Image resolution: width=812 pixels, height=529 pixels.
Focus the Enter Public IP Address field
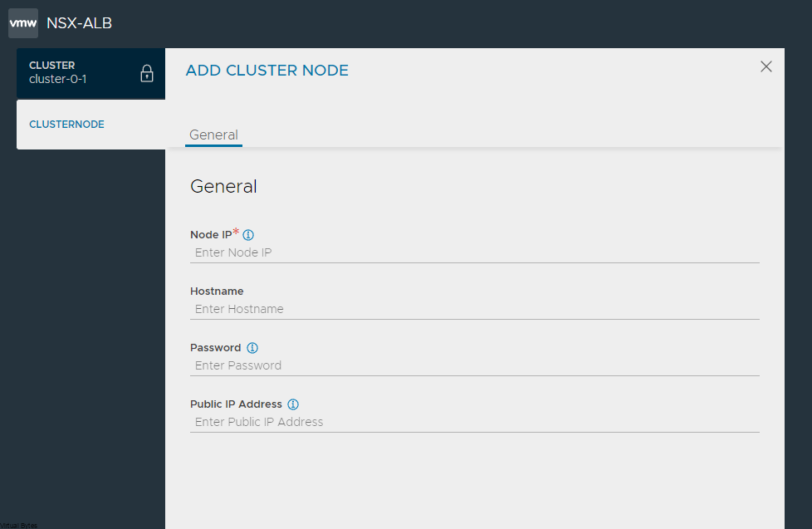point(475,422)
